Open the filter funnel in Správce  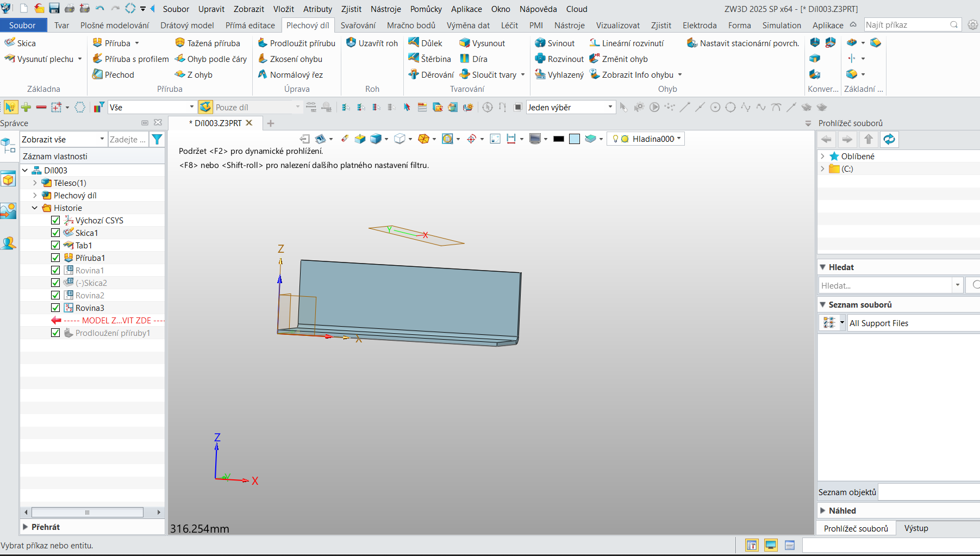157,139
